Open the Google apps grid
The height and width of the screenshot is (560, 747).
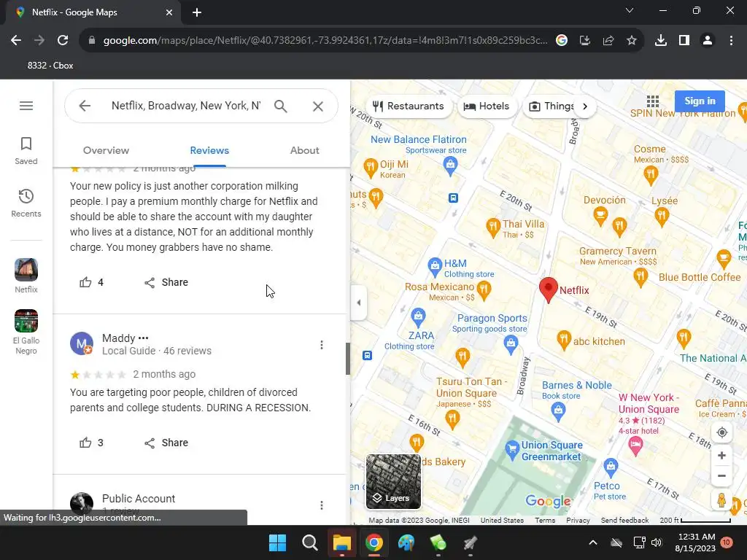coord(653,101)
